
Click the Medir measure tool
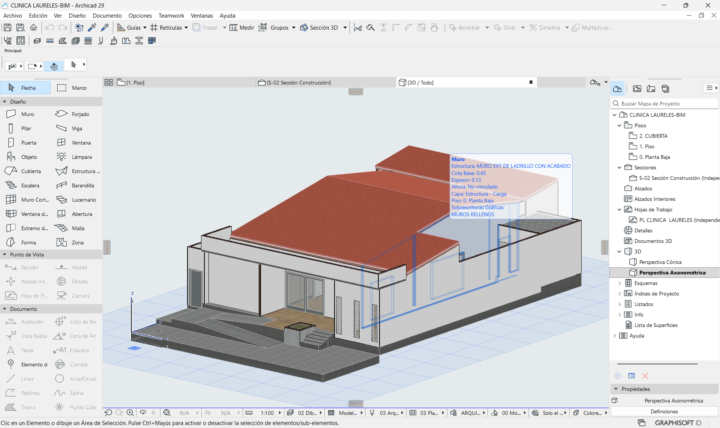point(242,28)
